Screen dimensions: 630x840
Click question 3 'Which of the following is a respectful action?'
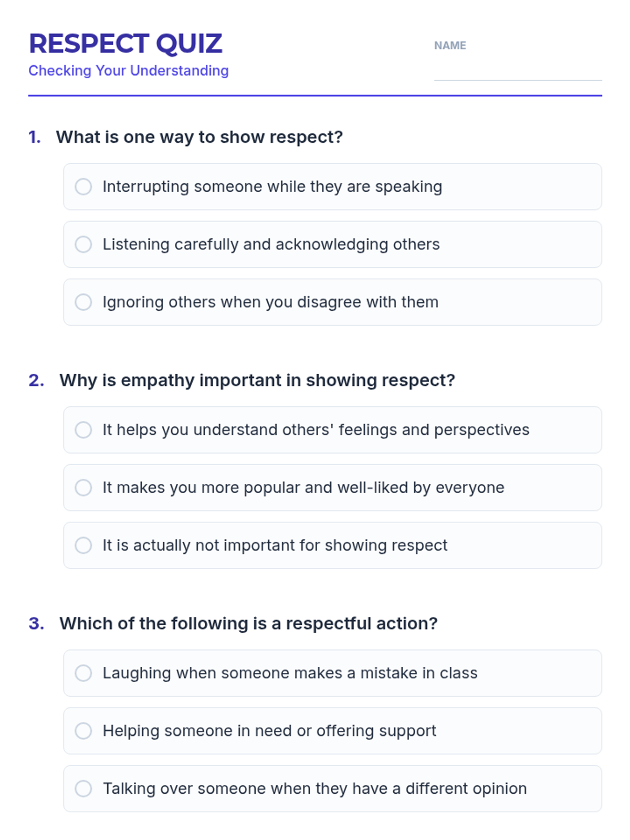248,623
